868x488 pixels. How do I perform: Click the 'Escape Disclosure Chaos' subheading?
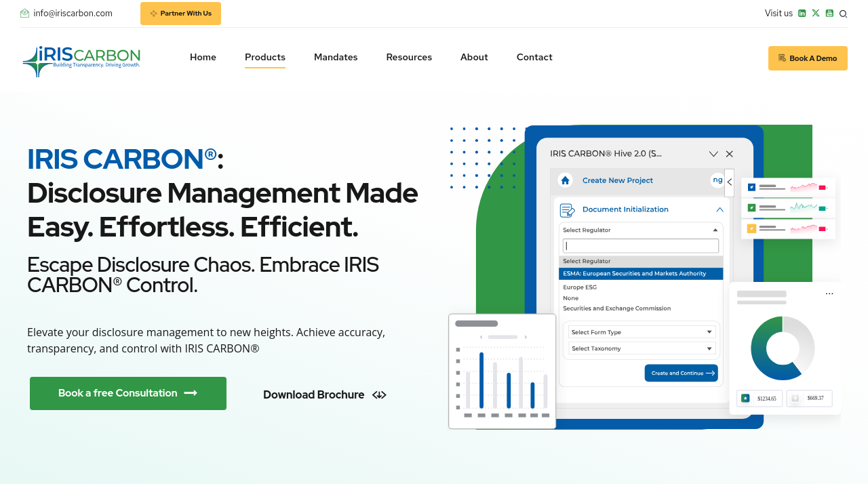[203, 274]
